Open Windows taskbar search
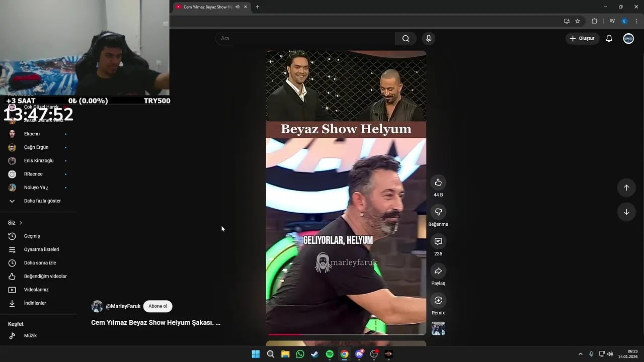The height and width of the screenshot is (362, 644). [271, 354]
